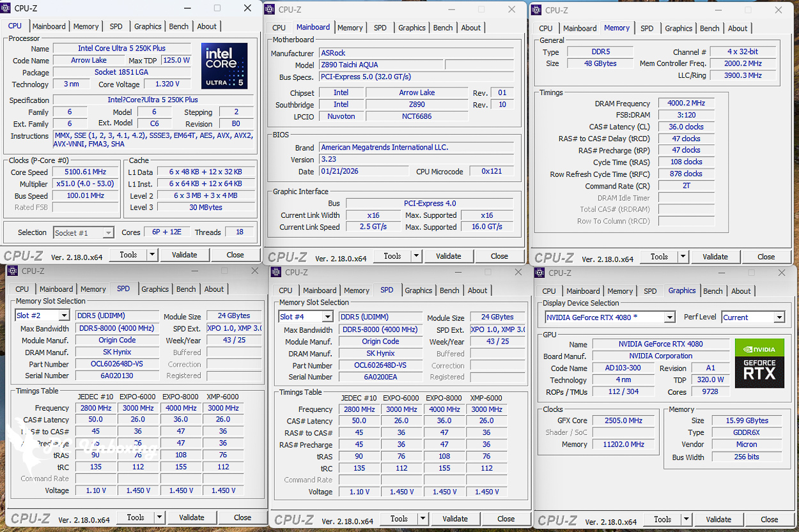Expand the Tools arrow in the Mainboard window
The height and width of the screenshot is (532, 799).
[x=416, y=256]
